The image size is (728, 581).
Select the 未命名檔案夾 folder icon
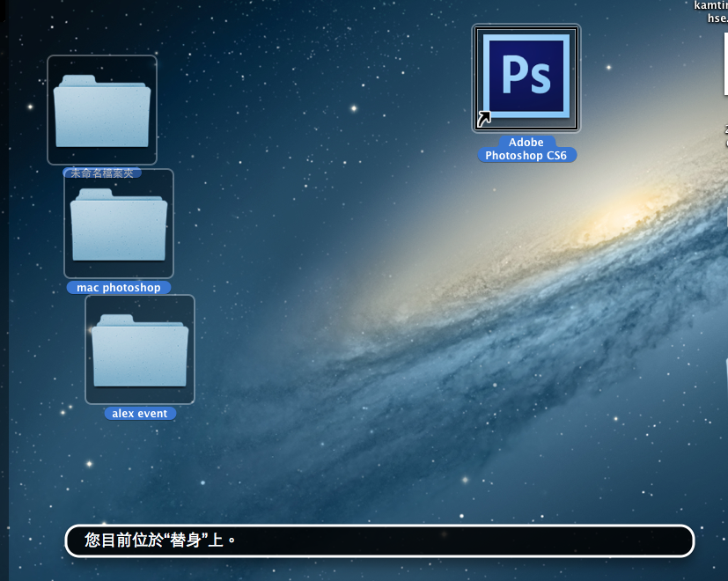pyautogui.click(x=102, y=110)
